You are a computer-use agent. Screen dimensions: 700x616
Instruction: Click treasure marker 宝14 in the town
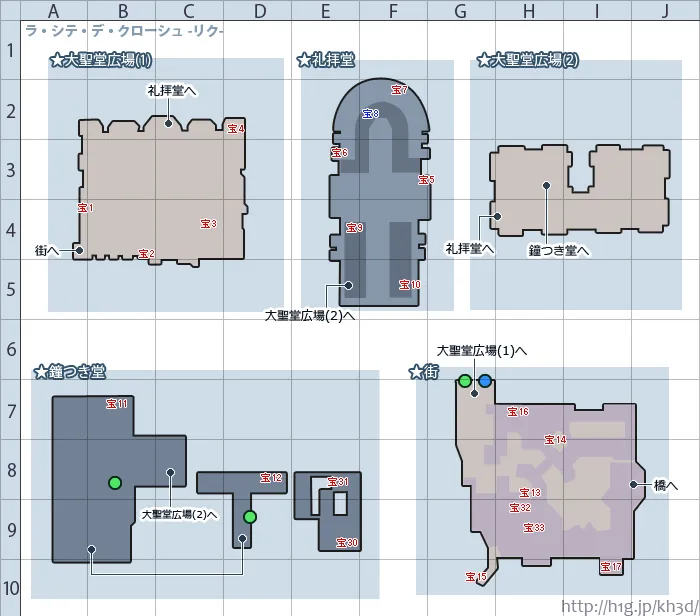pyautogui.click(x=555, y=440)
